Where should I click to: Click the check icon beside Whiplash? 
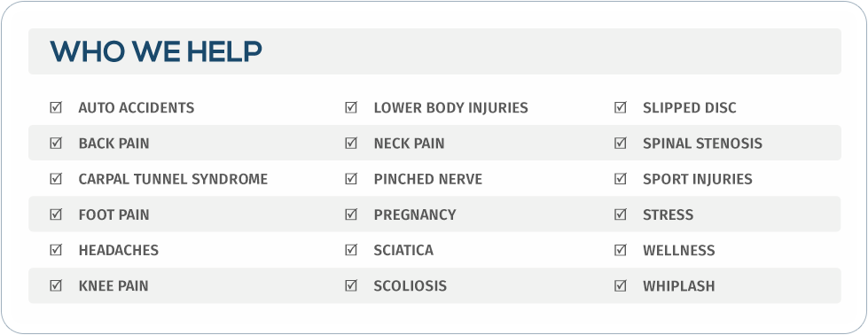pos(621,285)
